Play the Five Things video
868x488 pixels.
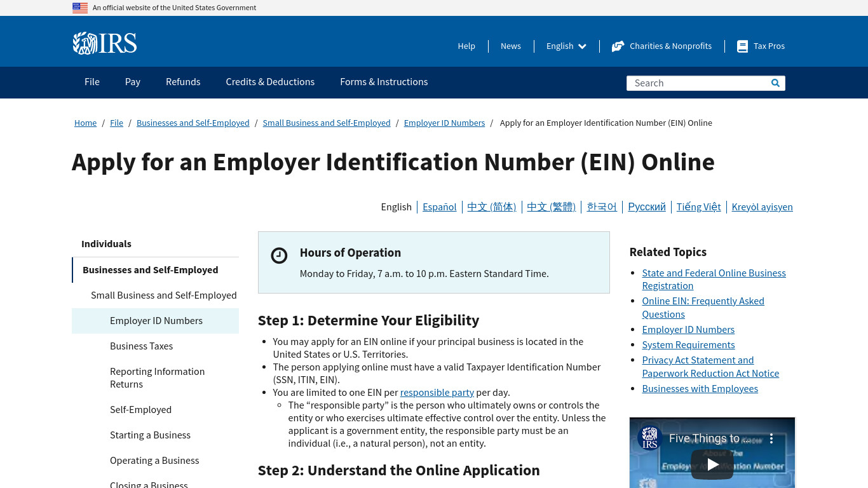click(712, 464)
